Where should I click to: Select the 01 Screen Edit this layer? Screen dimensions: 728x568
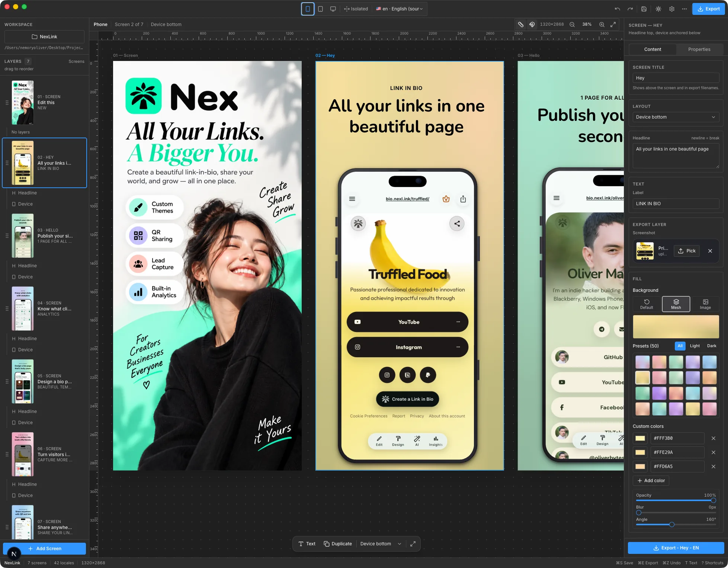click(x=44, y=103)
